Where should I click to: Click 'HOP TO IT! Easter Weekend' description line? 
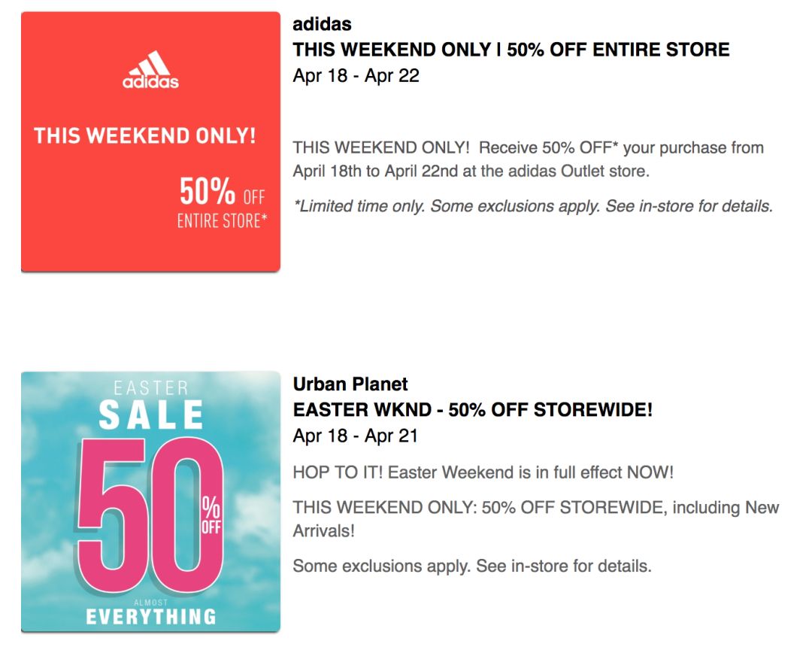483,472
